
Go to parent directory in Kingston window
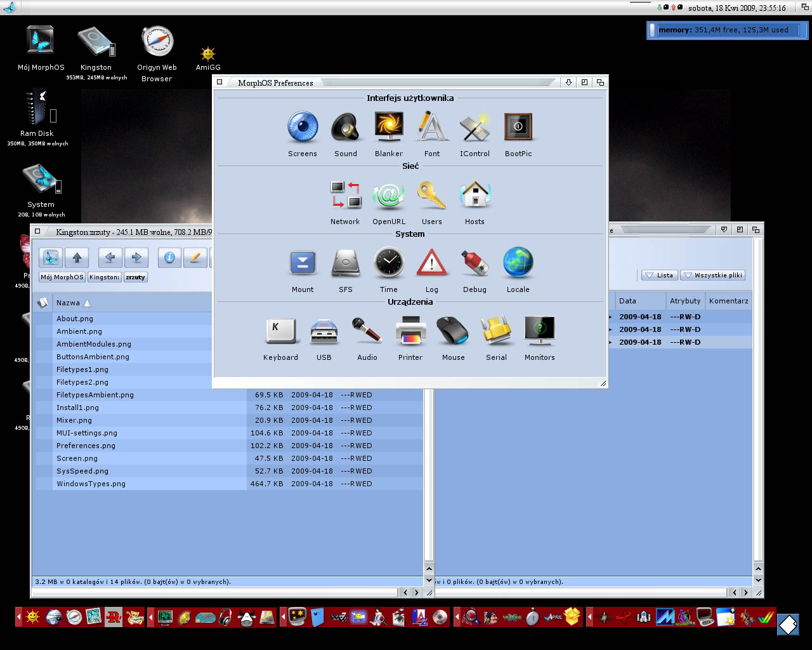[x=77, y=258]
